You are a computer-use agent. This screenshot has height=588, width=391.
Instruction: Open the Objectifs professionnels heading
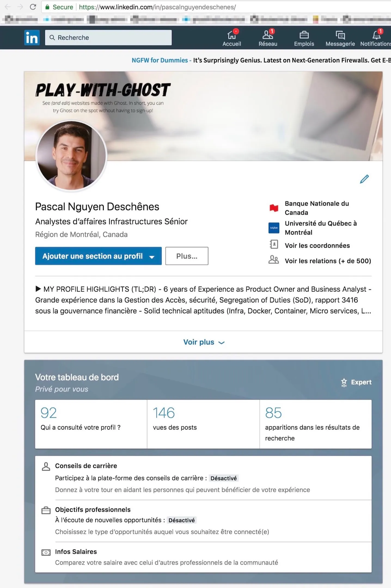point(93,510)
